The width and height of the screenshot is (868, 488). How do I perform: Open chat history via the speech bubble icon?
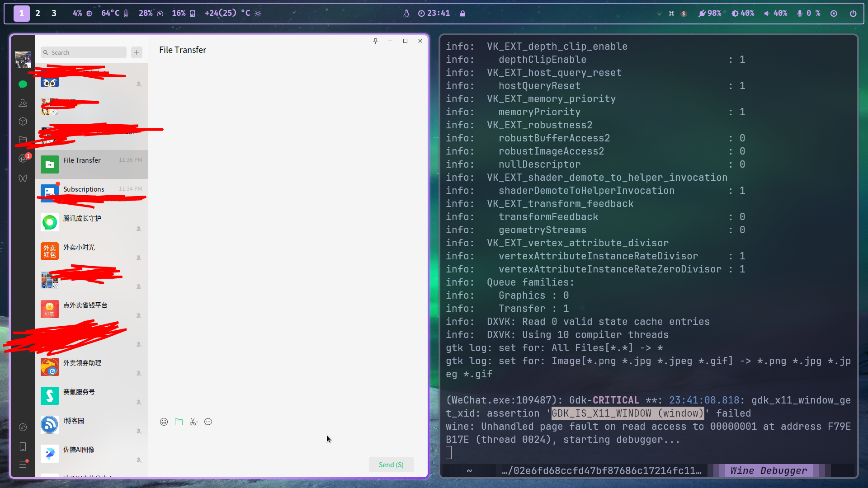(x=208, y=422)
